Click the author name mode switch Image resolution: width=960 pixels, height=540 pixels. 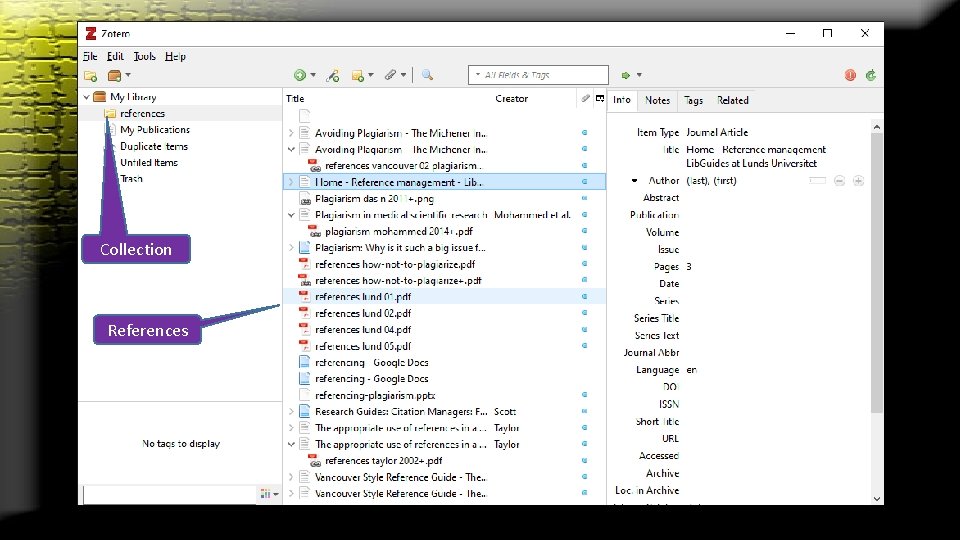click(817, 181)
